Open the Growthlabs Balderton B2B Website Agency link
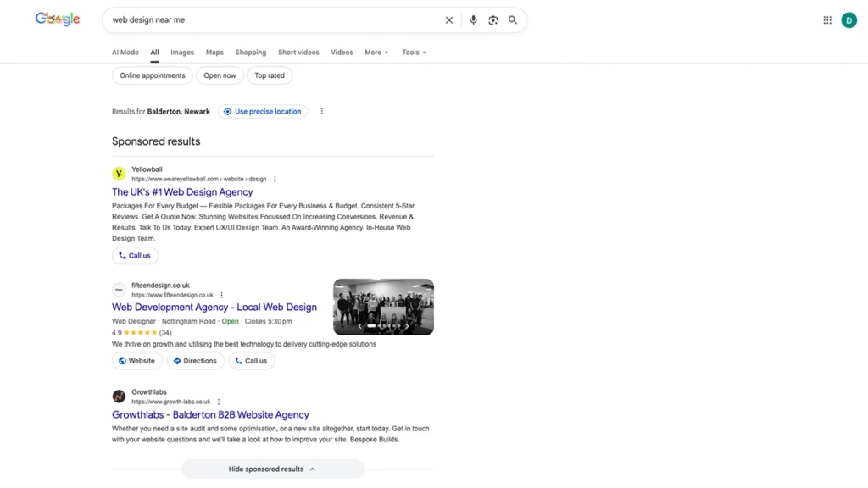The image size is (868, 488). tap(210, 414)
